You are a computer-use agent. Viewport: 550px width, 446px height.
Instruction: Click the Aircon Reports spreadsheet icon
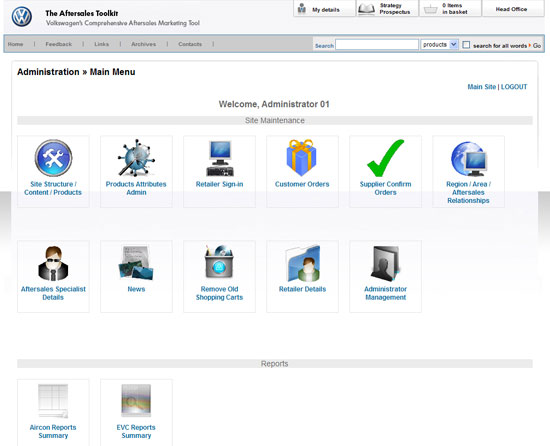[x=53, y=401]
